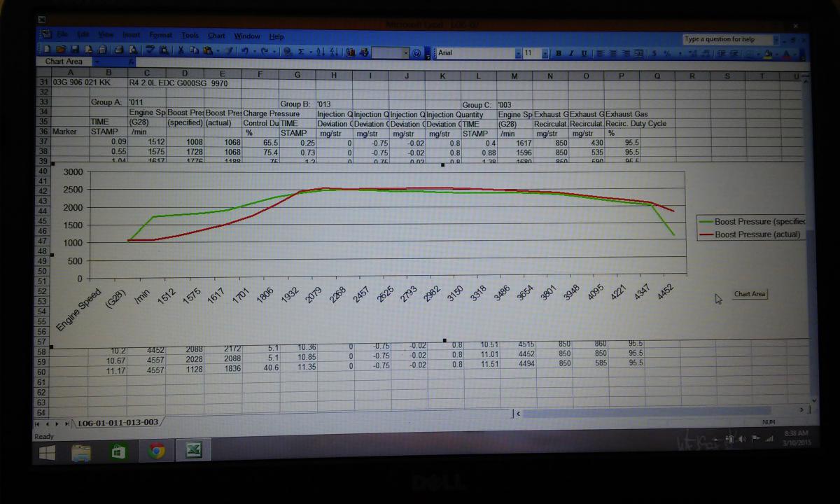The height and width of the screenshot is (504, 840).
Task: Click the Cut scissors icon
Action: 181,50
